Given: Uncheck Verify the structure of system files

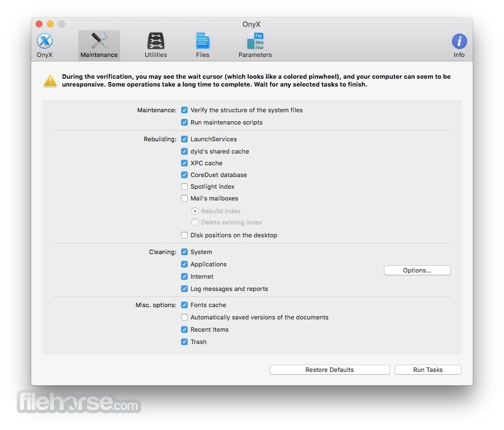Looking at the screenshot, I should tap(184, 110).
